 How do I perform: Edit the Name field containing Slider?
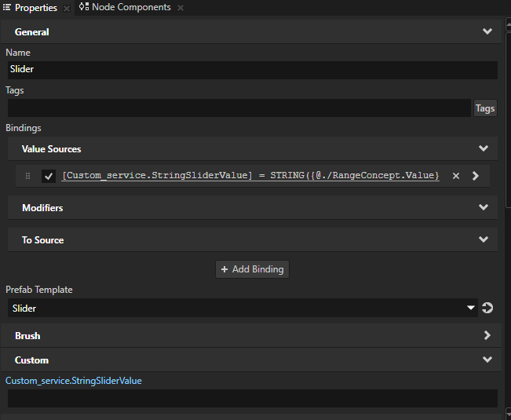[253, 70]
